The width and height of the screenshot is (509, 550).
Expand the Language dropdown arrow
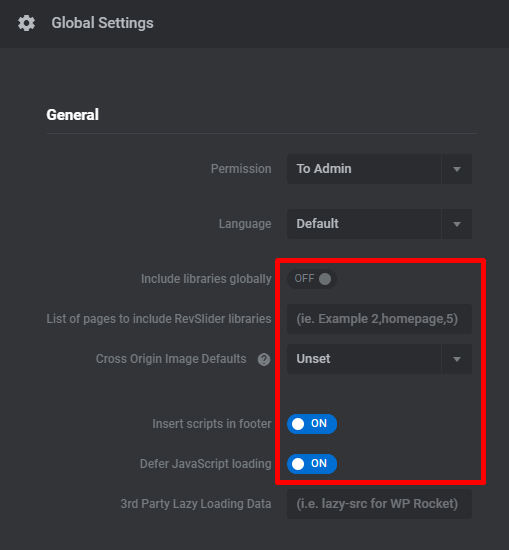pos(456,224)
